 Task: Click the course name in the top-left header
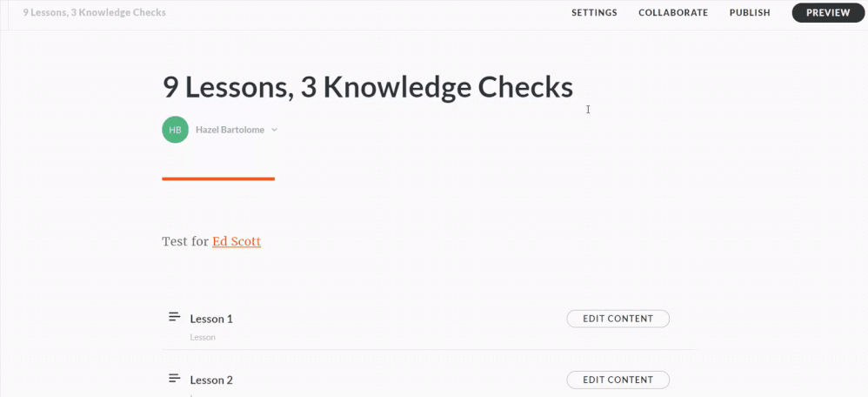coord(94,13)
